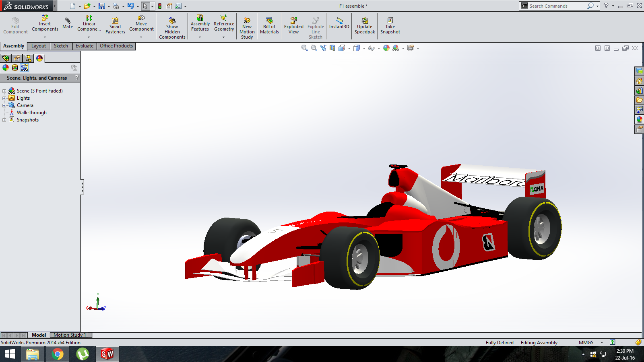
Task: Open the Design Library task pane tab
Action: pyautogui.click(x=639, y=90)
